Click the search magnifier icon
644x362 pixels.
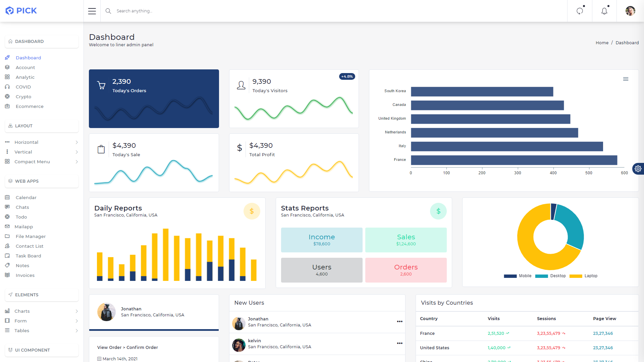[x=108, y=11]
